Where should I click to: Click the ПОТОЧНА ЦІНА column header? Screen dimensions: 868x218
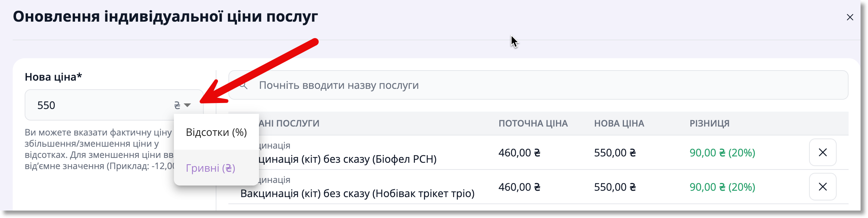click(x=533, y=124)
